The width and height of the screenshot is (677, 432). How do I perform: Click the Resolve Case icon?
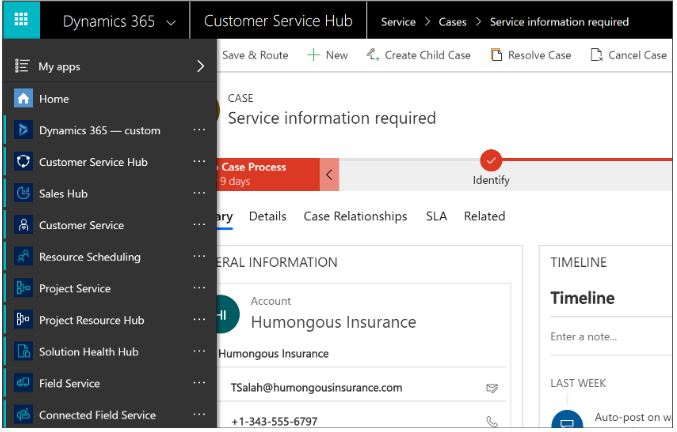click(497, 55)
